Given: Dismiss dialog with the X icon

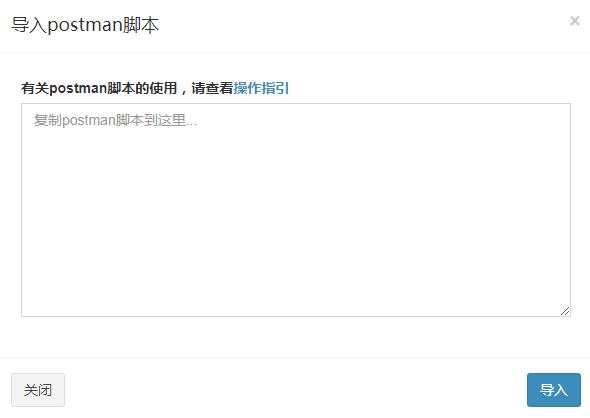Looking at the screenshot, I should [x=575, y=21].
